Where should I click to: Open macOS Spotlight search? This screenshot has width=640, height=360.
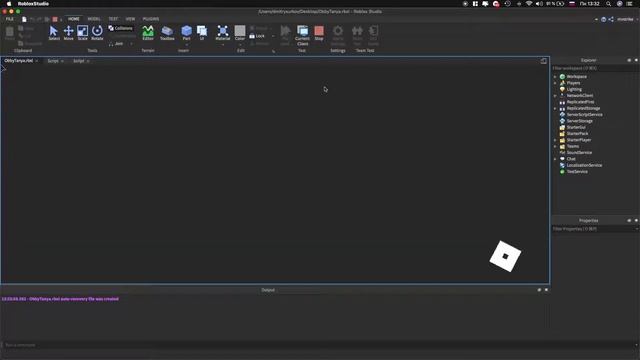[x=608, y=4]
